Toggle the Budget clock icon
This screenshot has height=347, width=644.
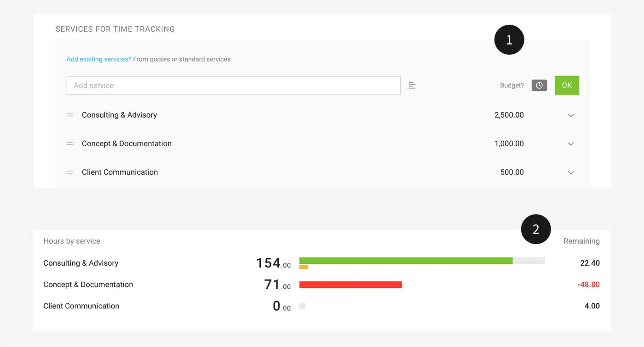(539, 85)
